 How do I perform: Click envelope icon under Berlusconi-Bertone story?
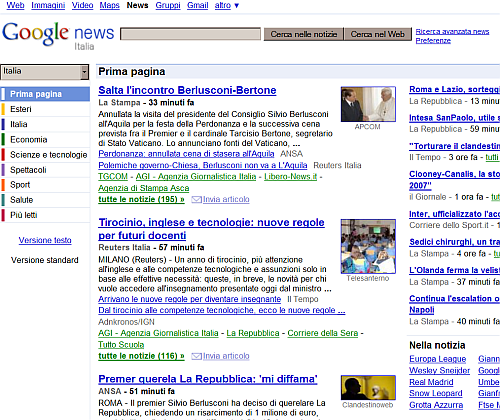(196, 200)
